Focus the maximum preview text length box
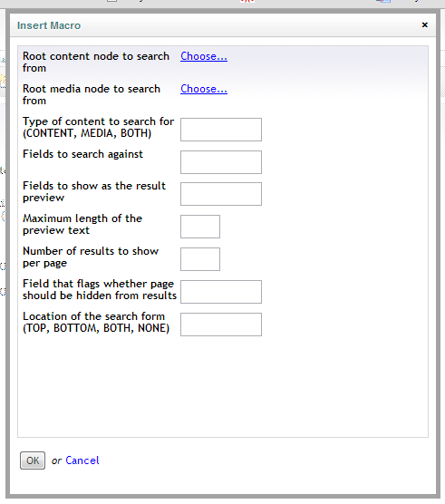The width and height of the screenshot is (445, 504). coord(200,227)
